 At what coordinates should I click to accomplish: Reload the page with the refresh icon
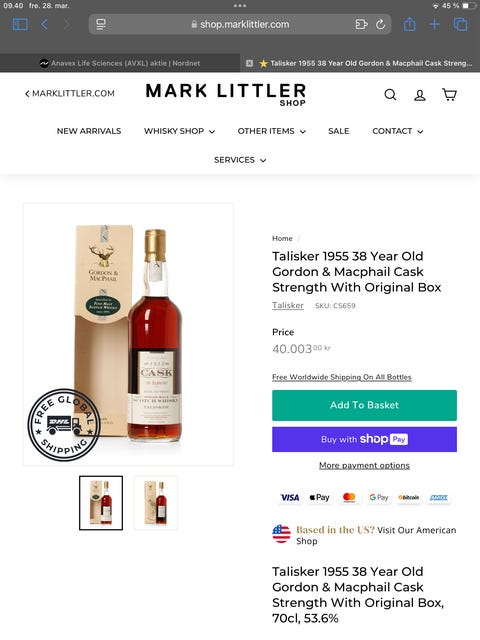[x=380, y=24]
